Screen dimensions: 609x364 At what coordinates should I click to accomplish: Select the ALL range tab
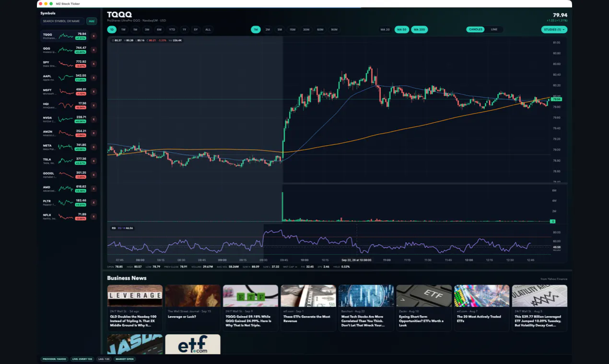tap(208, 30)
